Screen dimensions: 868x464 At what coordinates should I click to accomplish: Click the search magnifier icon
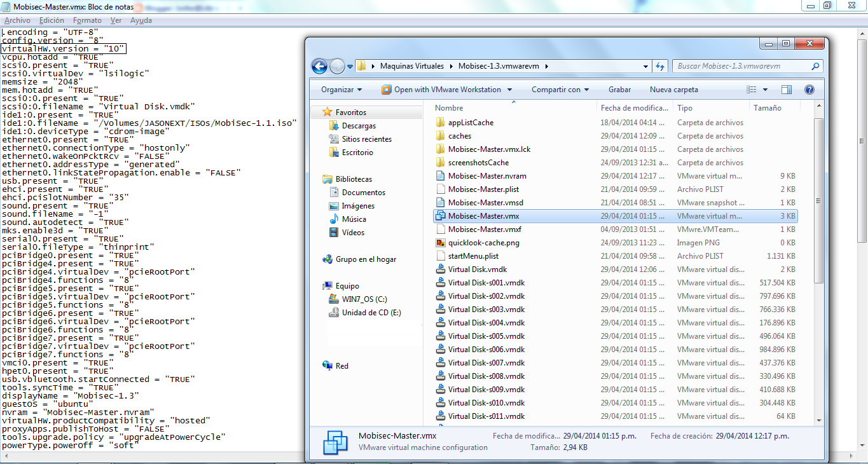click(x=816, y=66)
